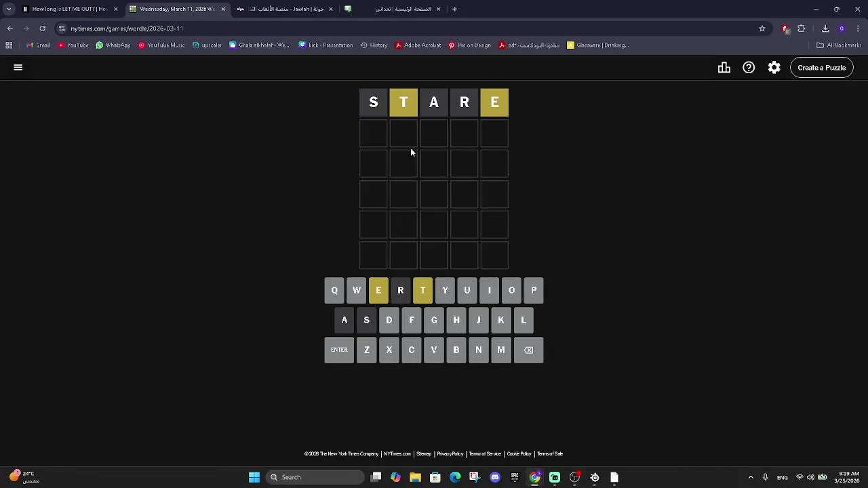The width and height of the screenshot is (868, 488).
Task: Open the Chrome profile avatar
Action: [x=842, y=28]
